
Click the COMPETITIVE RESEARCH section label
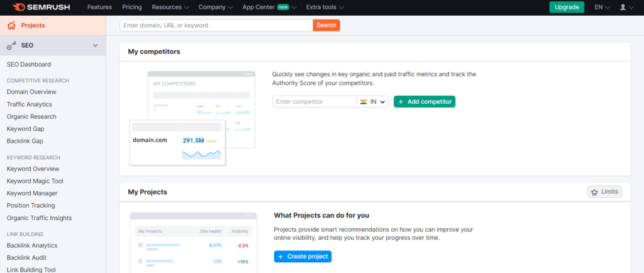click(38, 81)
